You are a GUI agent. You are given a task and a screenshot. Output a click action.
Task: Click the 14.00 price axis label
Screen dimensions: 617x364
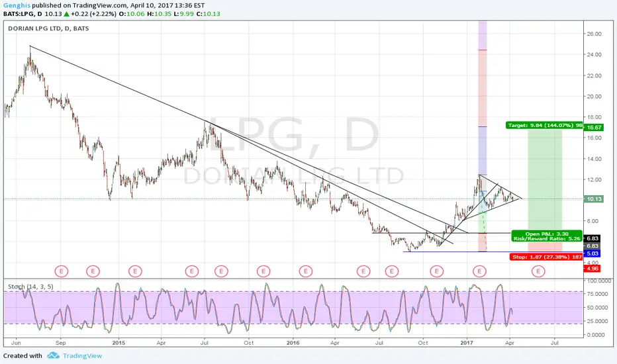(x=594, y=159)
